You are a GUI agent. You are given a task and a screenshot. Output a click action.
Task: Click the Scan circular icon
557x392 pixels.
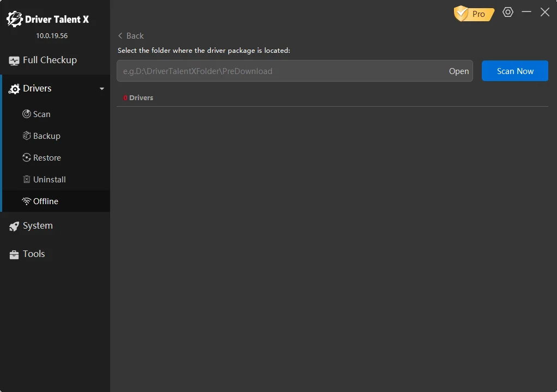coord(27,114)
